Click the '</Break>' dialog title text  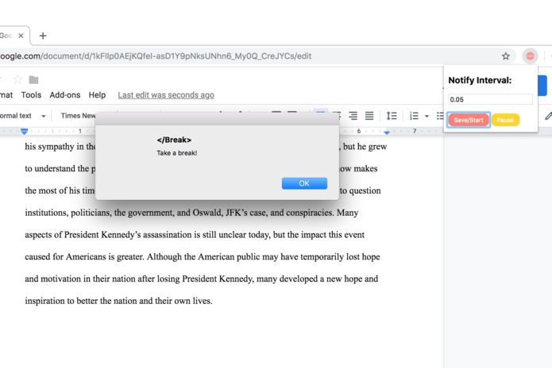point(174,140)
